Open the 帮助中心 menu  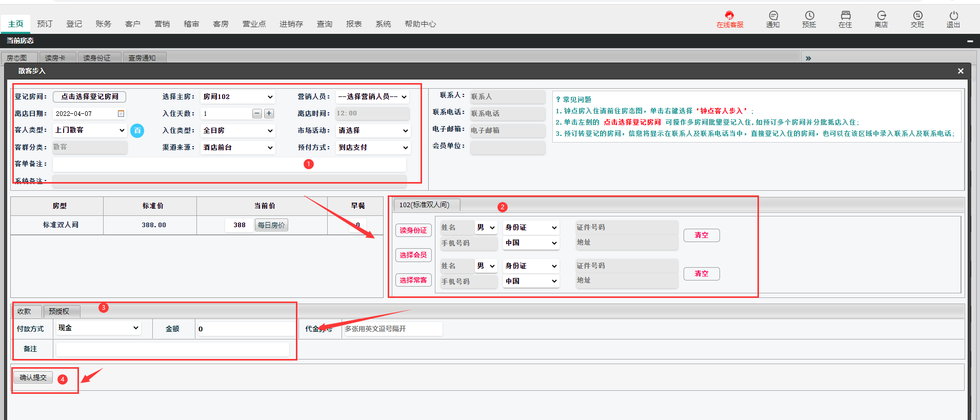pyautogui.click(x=421, y=24)
